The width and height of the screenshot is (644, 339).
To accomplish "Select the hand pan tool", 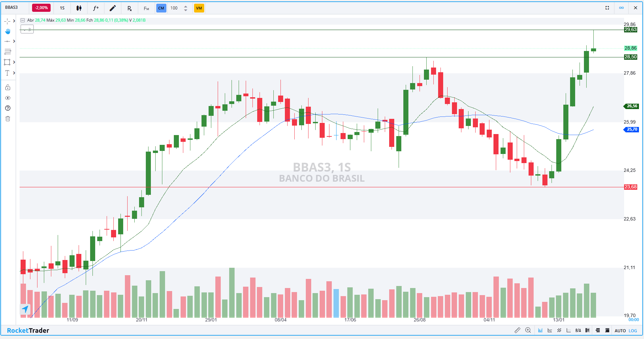I will (7, 31).
